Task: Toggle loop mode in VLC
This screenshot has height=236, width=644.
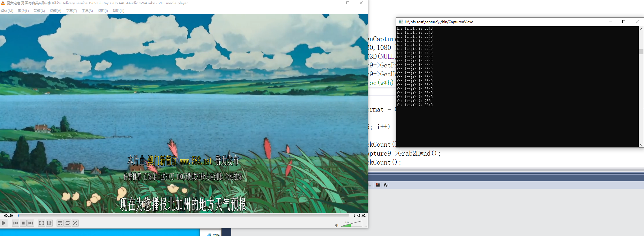Action: click(68, 223)
